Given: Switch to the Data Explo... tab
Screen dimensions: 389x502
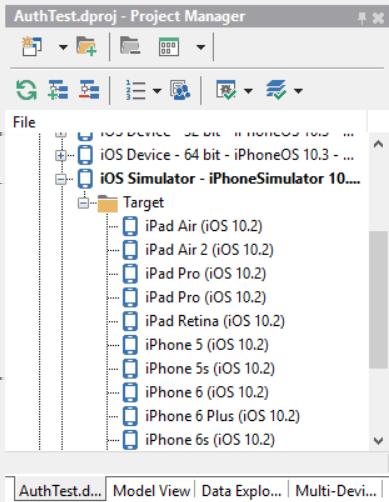Looking at the screenshot, I should coord(241,490).
